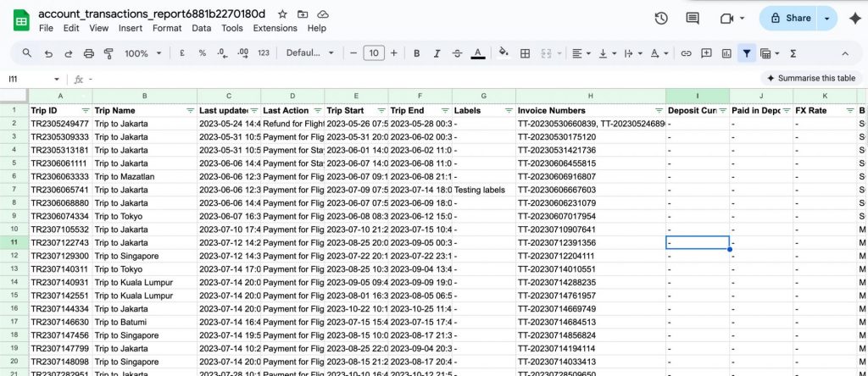Open the View menu
This screenshot has height=376, width=868.
(x=98, y=28)
